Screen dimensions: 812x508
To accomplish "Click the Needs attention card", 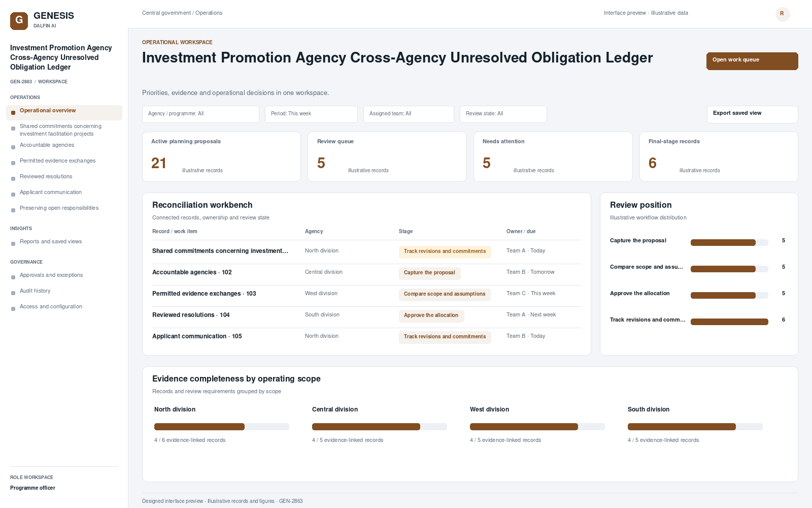I will [x=553, y=156].
